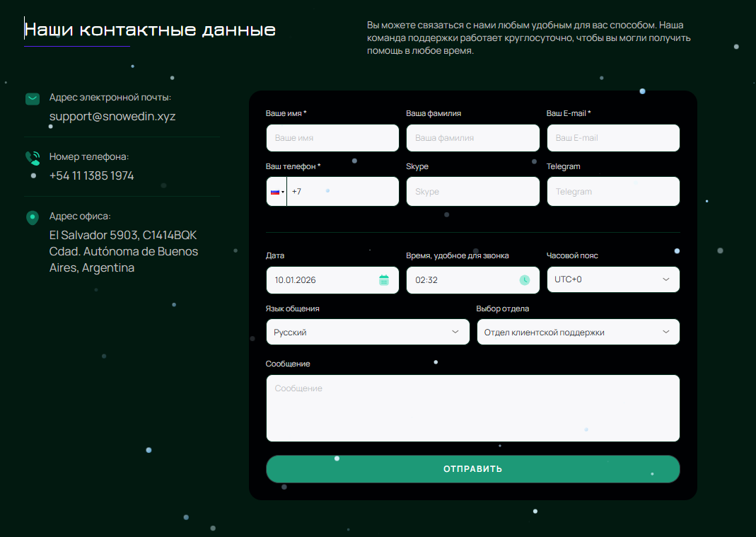Expand the UTC+0 timezone dropdown

click(613, 279)
